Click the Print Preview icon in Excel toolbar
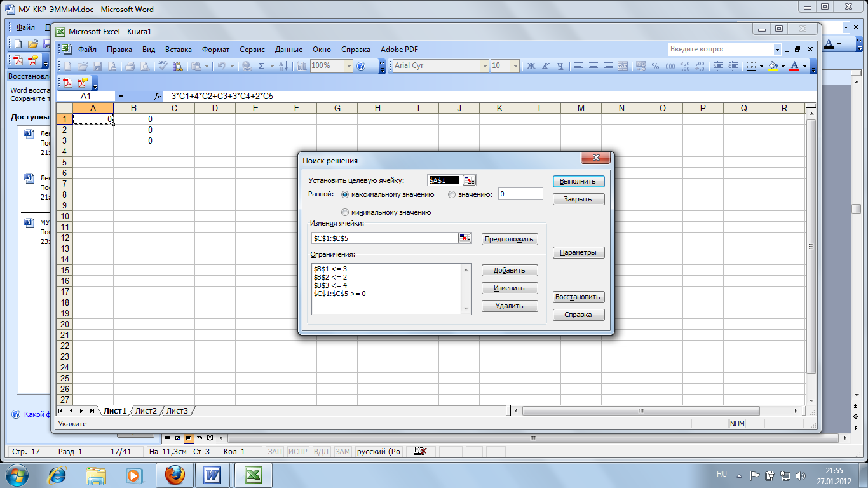The height and width of the screenshot is (488, 868). tap(145, 65)
